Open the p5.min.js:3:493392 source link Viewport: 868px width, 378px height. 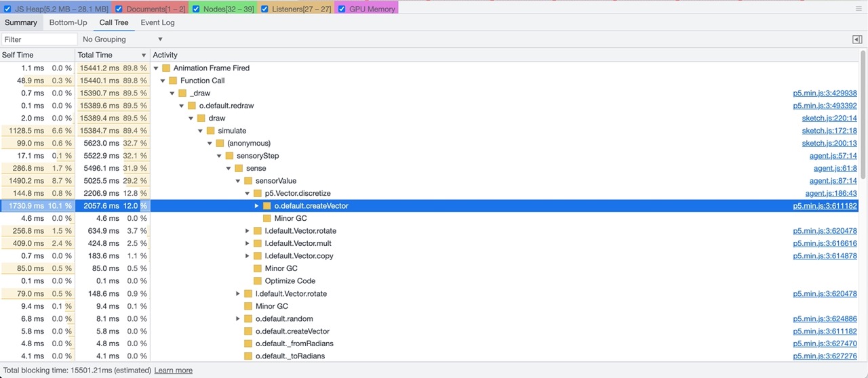click(825, 106)
